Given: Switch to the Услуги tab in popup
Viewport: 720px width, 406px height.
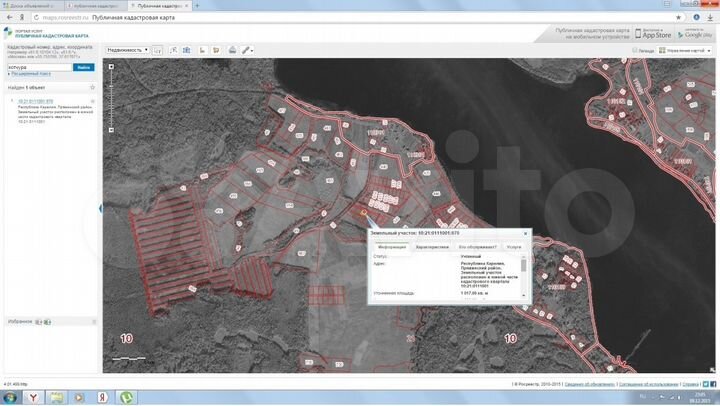Looking at the screenshot, I should tap(513, 246).
